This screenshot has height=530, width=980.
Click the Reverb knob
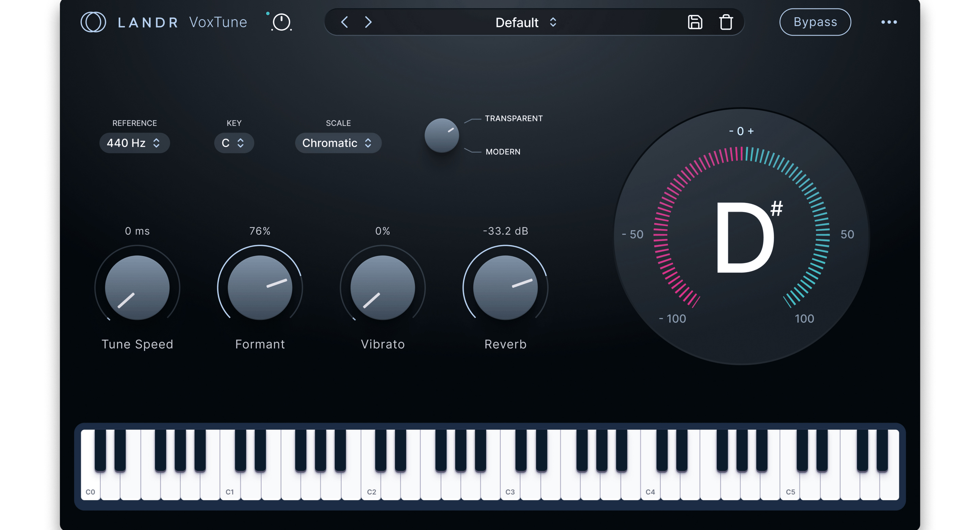505,287
